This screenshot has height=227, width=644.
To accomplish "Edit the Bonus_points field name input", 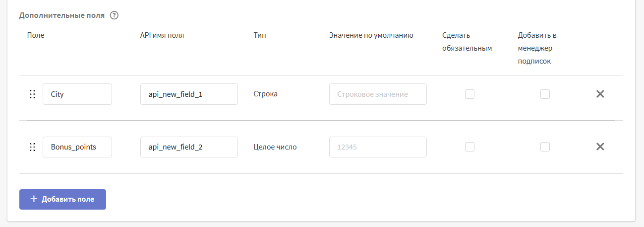I will [77, 147].
